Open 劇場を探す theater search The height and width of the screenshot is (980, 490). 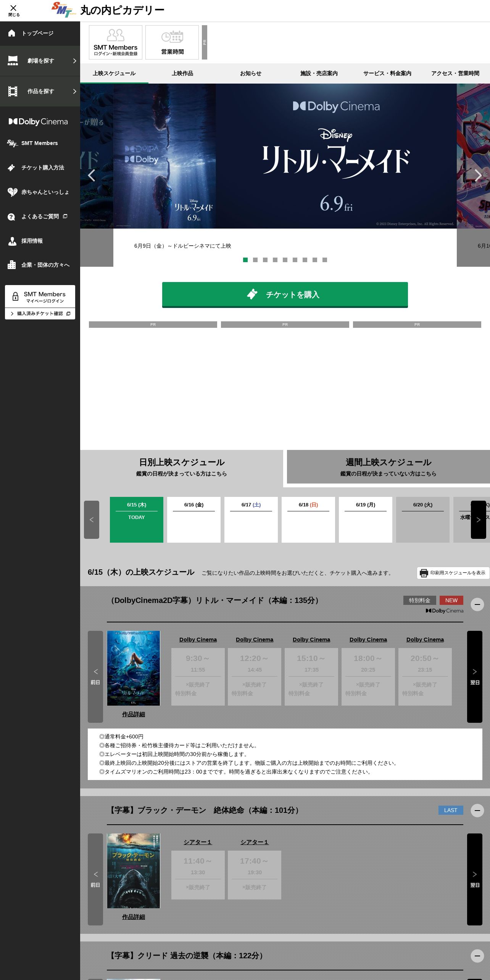point(40,61)
